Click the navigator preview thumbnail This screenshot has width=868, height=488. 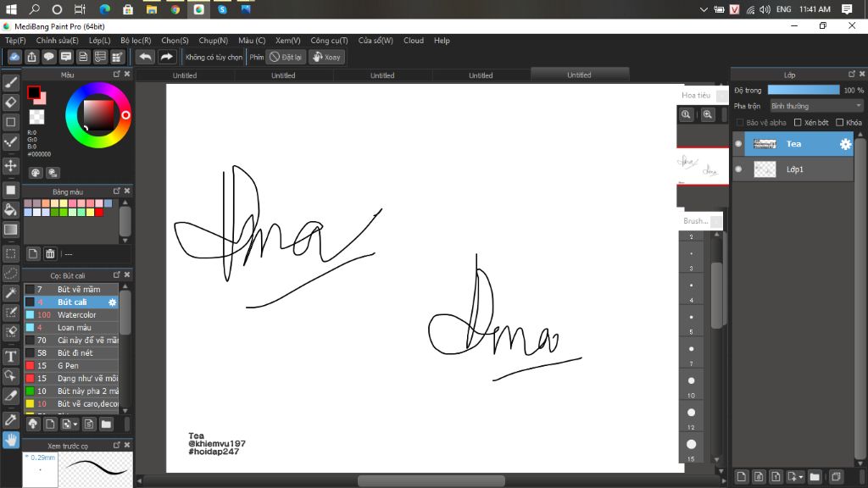703,166
